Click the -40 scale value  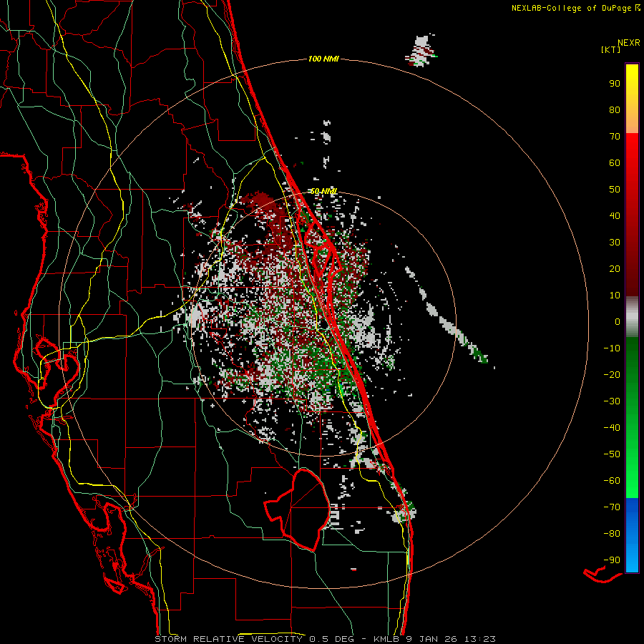[x=612, y=428]
